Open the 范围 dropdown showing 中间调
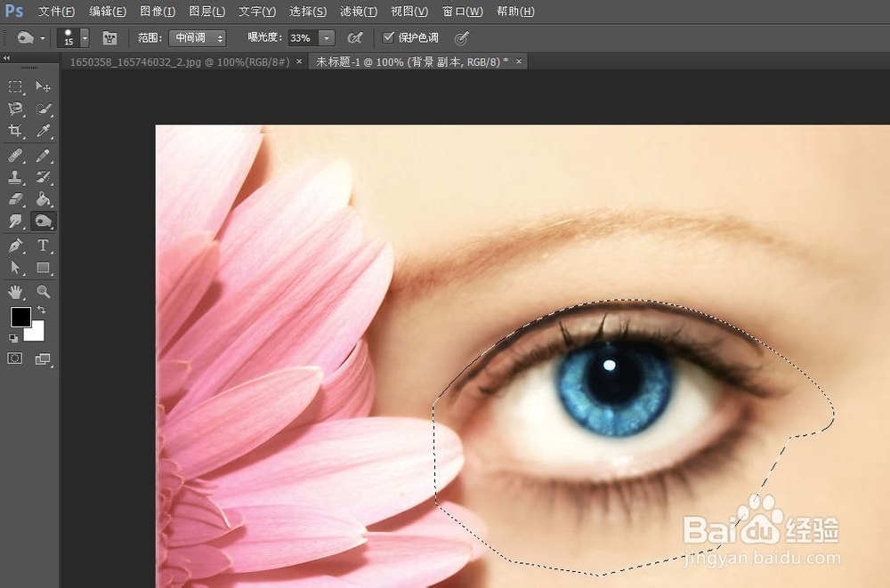 point(197,37)
